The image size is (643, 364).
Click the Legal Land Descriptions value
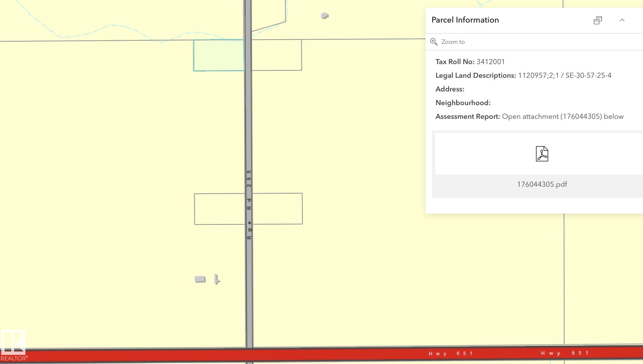[564, 75]
